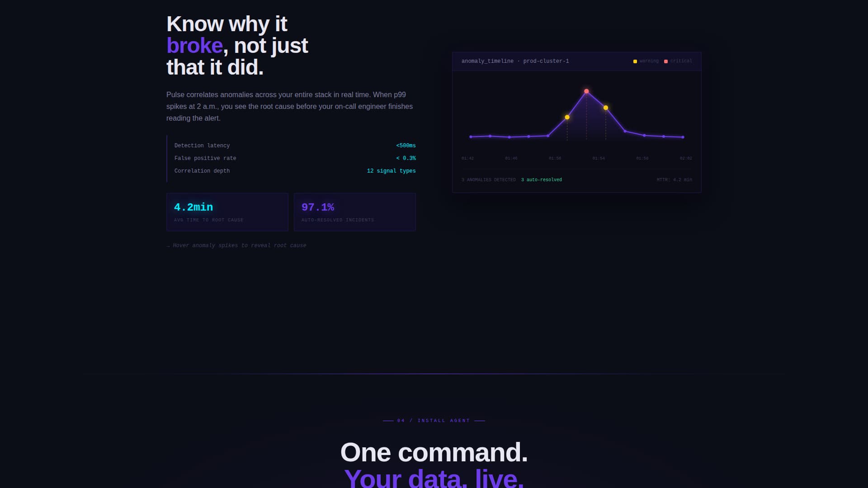Click the 'AUTO-RESOLVED INCIDENTS' caption
The height and width of the screenshot is (488, 868).
coord(338,220)
